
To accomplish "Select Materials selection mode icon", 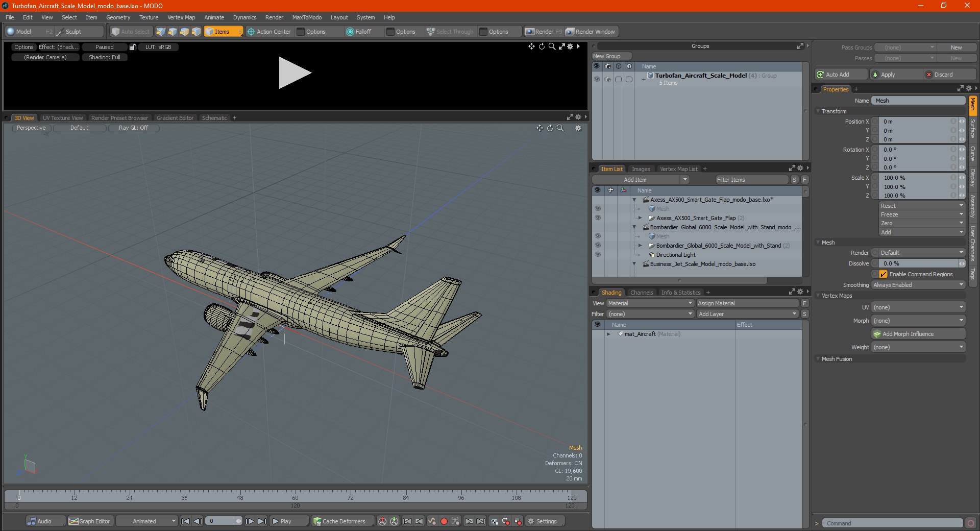I will pos(196,32).
